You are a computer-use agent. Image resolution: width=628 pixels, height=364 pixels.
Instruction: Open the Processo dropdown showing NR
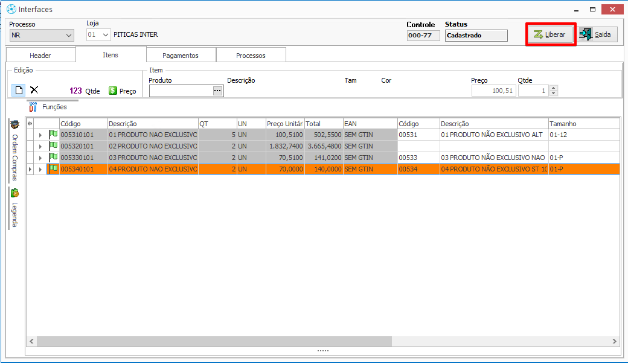point(68,35)
